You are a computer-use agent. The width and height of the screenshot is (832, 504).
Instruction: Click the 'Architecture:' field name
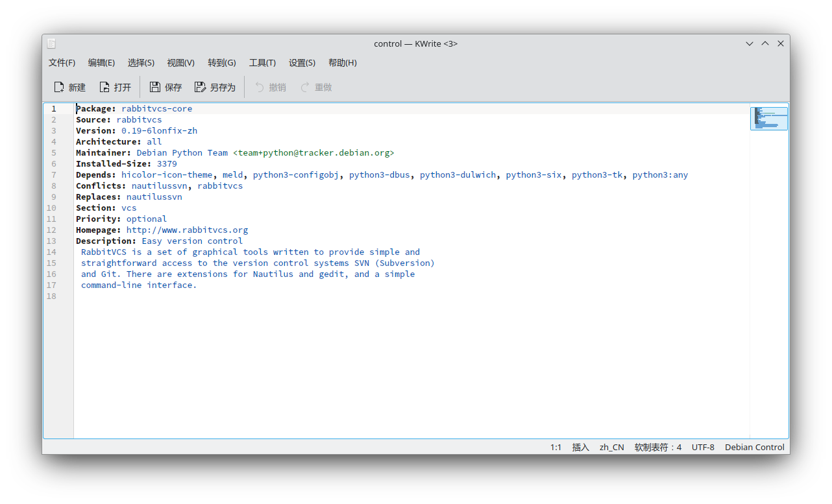point(108,142)
